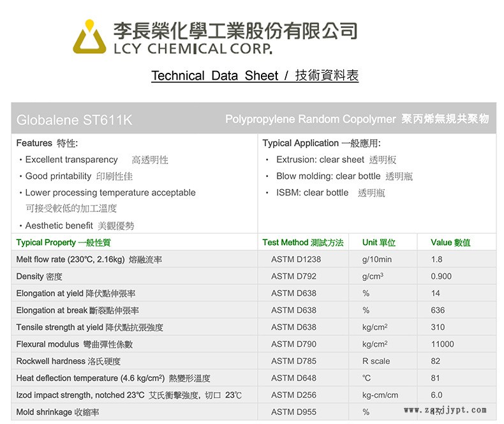This screenshot has height=424, width=504.
Task: Click the 'R scale' unit cell
Action: click(376, 361)
